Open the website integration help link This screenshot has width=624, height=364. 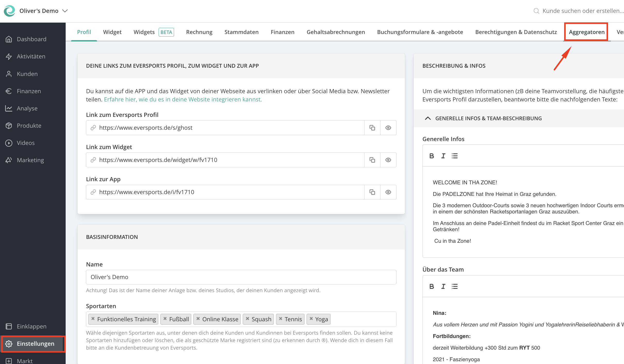point(183,99)
